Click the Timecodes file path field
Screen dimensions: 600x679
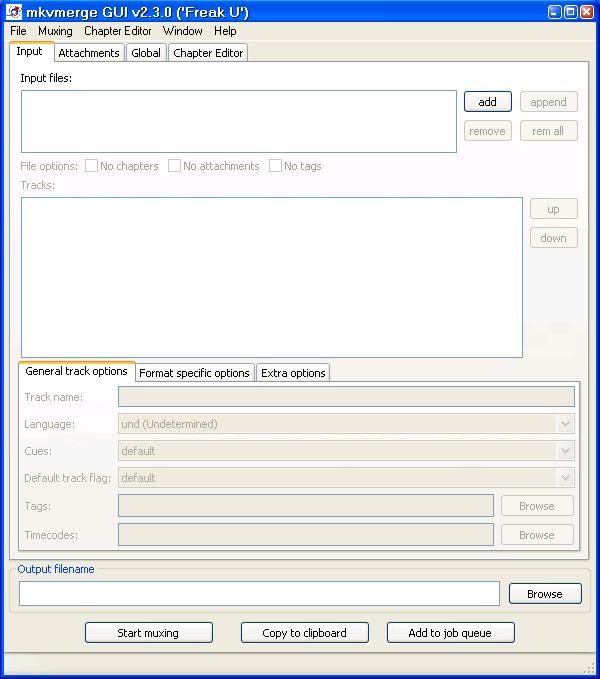(x=306, y=534)
